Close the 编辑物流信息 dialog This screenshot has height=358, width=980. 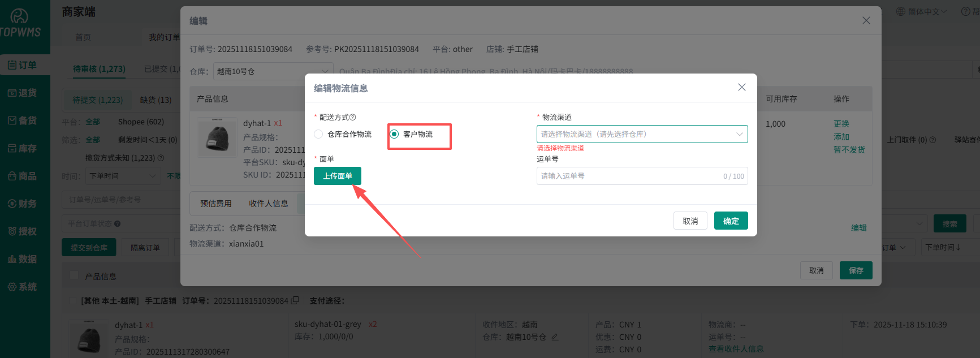[x=742, y=87]
